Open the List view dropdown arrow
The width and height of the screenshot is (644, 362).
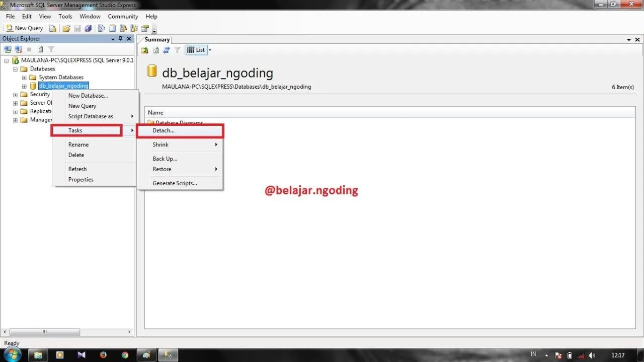pyautogui.click(x=210, y=50)
